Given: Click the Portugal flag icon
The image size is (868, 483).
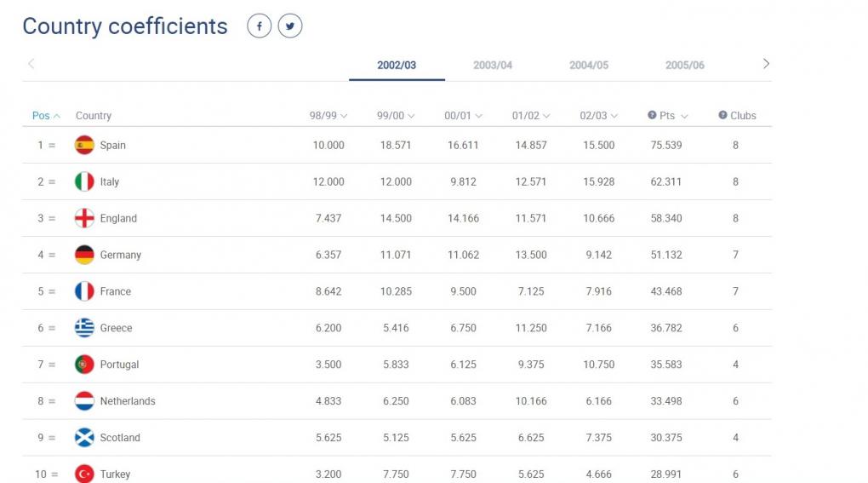Looking at the screenshot, I should [84, 365].
